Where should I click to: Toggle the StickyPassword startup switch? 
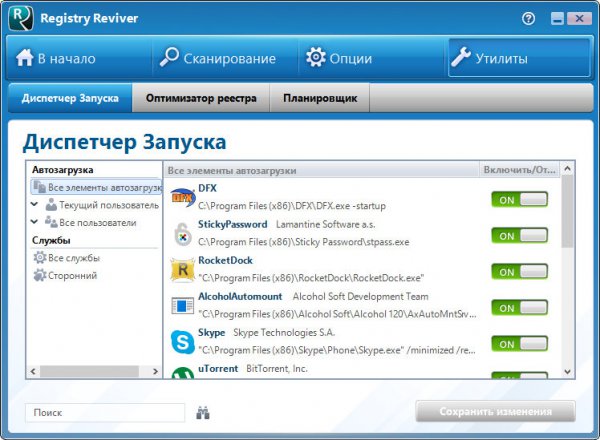click(520, 236)
